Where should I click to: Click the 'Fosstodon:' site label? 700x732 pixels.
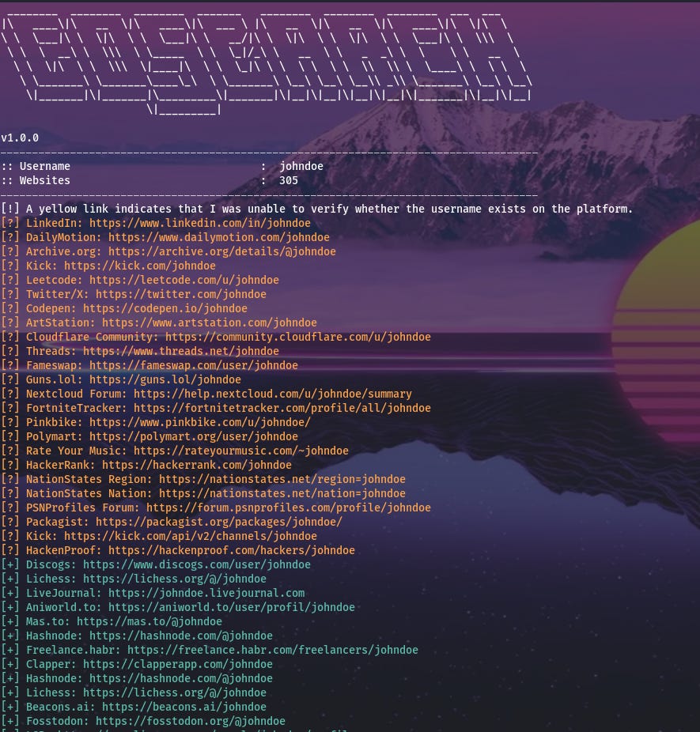[58, 721]
